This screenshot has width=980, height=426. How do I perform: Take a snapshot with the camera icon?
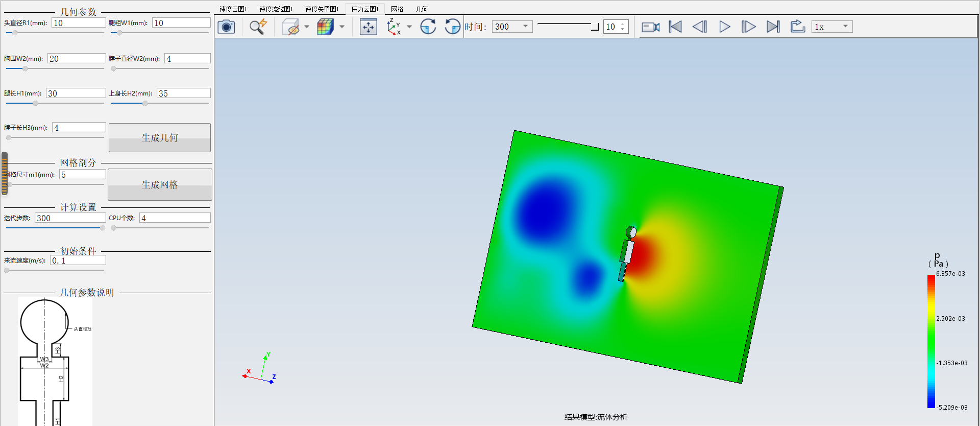226,27
